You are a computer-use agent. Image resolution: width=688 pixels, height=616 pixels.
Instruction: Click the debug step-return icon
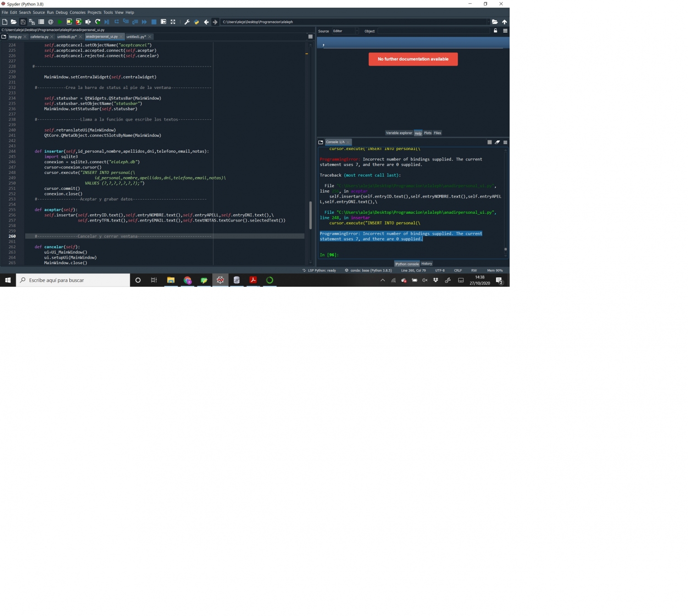[135, 22]
